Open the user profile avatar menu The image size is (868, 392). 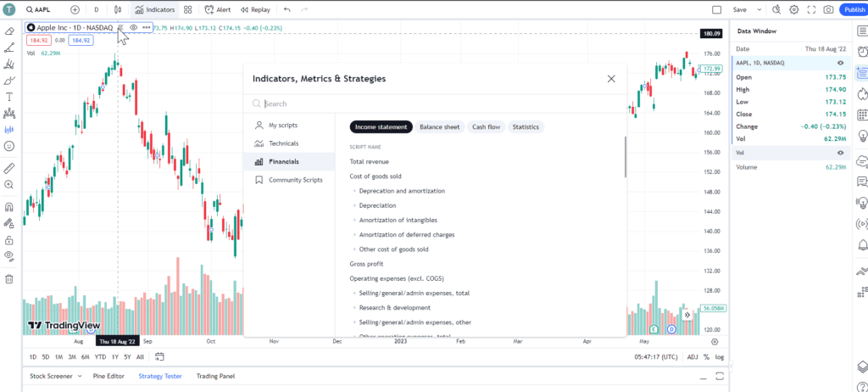point(9,9)
